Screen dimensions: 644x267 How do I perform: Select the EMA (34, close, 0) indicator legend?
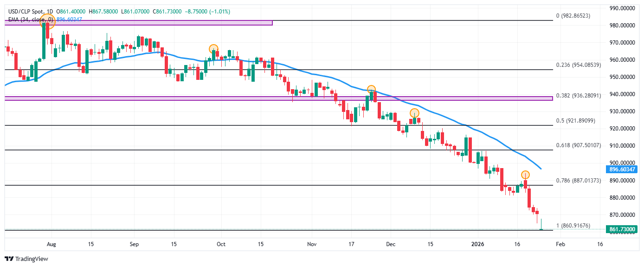[x=31, y=19]
